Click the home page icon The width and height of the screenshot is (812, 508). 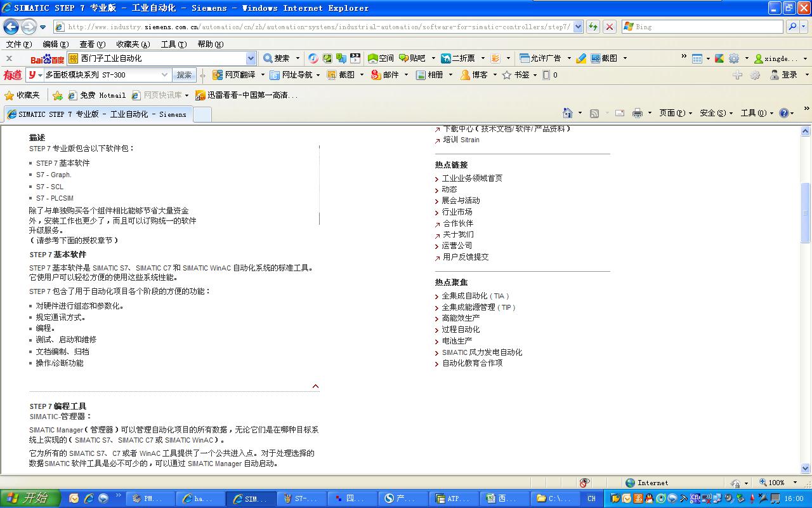coord(568,113)
